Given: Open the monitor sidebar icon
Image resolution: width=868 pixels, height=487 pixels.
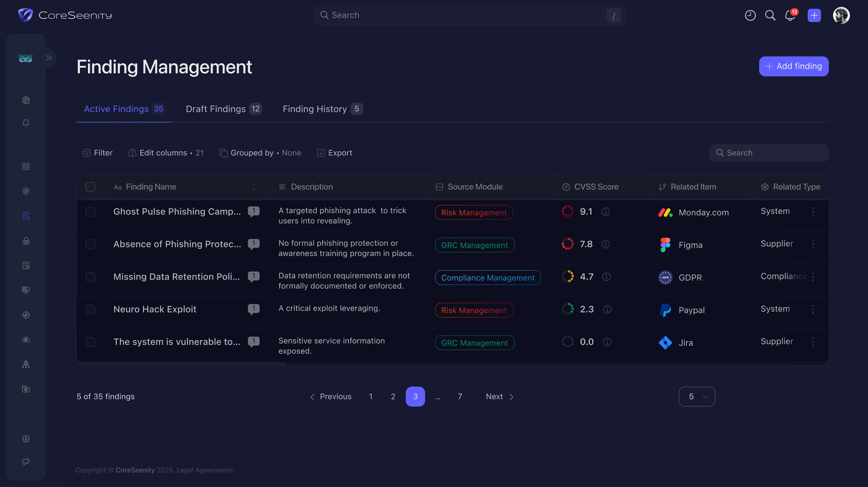Looking at the screenshot, I should (26, 290).
